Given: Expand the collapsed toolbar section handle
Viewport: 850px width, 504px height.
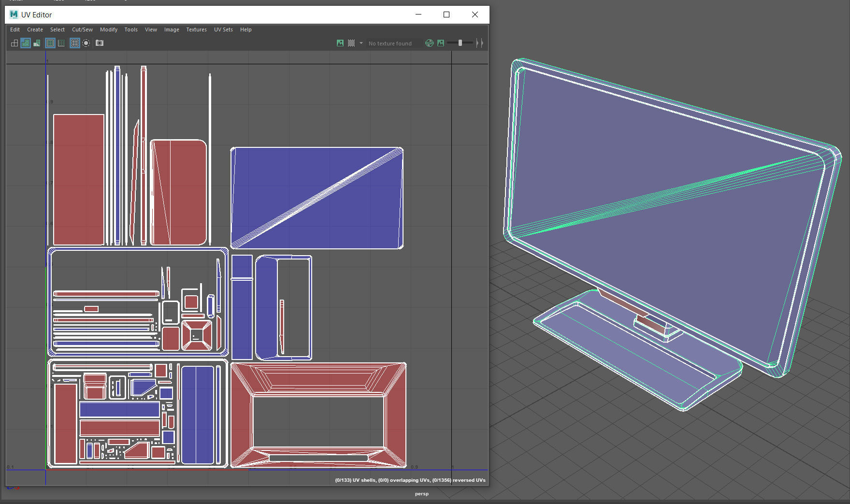Looking at the screenshot, I should click(x=479, y=43).
